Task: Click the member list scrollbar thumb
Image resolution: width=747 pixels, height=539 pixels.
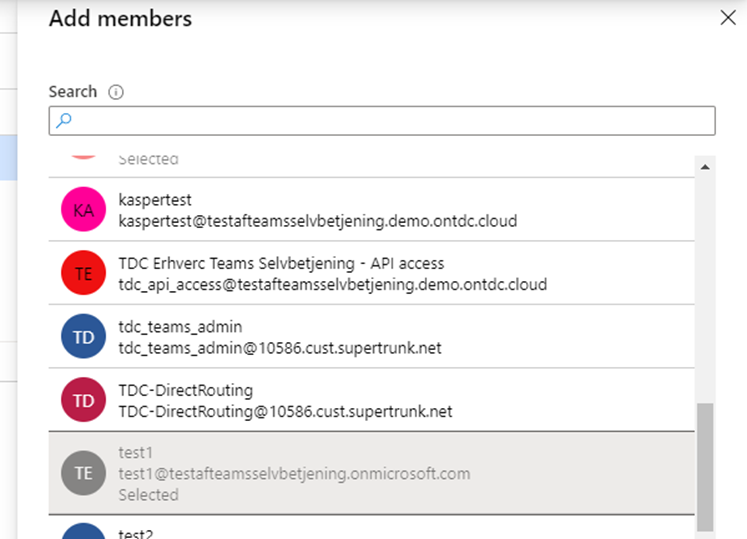Action: 705,467
